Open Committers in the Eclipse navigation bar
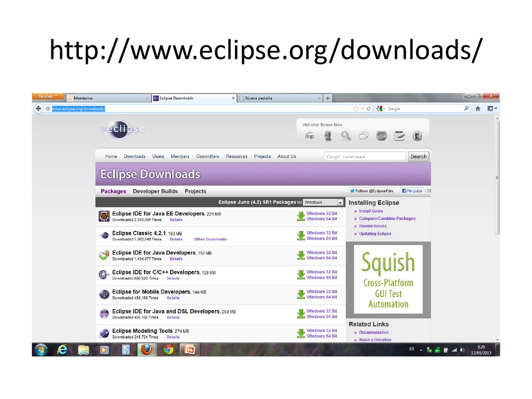The image size is (532, 399). tap(208, 156)
